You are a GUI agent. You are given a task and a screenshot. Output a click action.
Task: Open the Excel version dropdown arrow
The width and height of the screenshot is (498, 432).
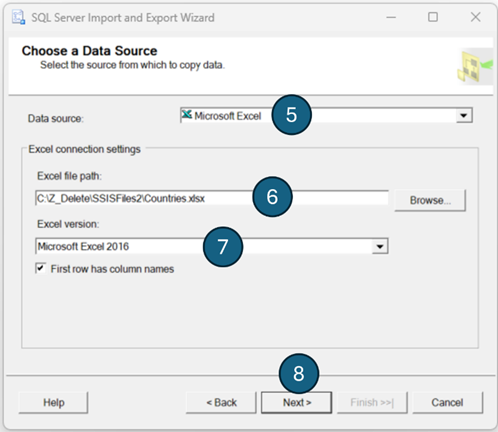tap(380, 246)
